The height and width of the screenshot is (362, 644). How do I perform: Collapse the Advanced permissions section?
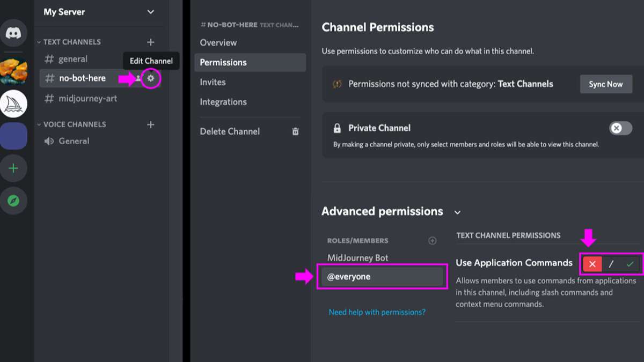coord(457,212)
